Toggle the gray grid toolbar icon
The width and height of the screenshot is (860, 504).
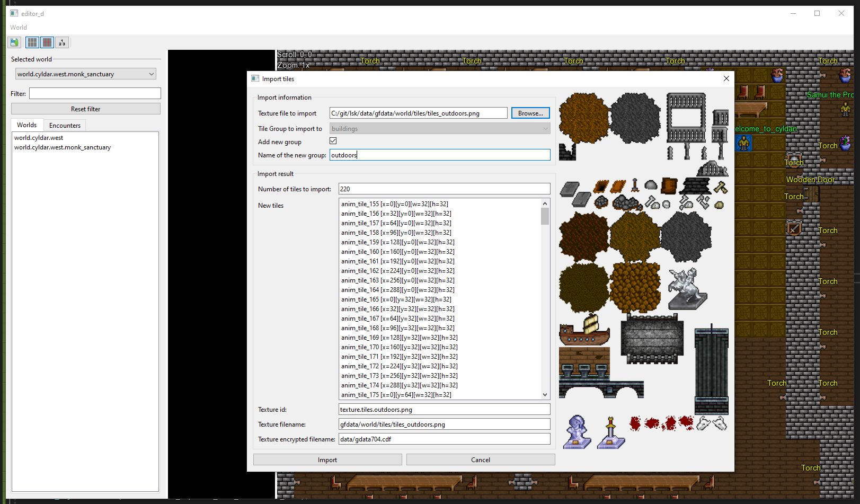click(x=32, y=42)
